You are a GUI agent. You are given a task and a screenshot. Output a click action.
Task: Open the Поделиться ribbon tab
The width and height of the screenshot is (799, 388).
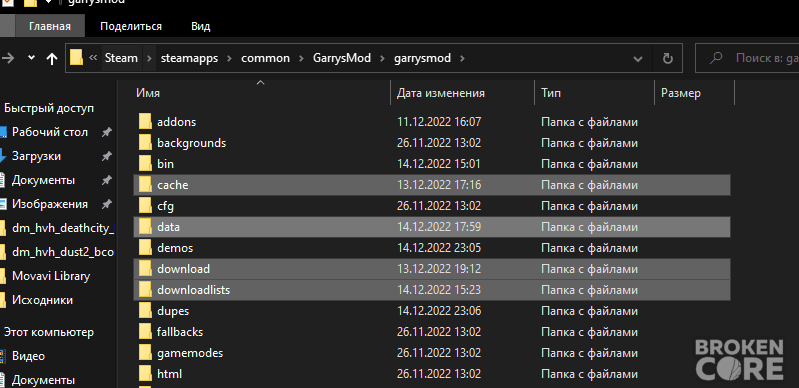[131, 27]
